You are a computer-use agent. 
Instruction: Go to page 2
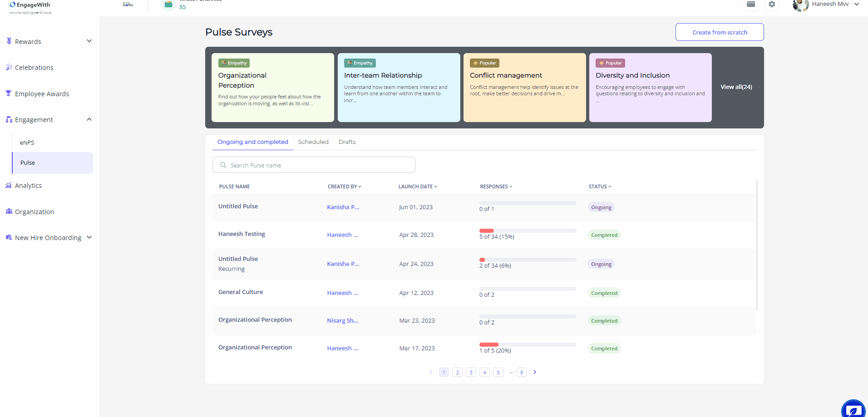click(x=457, y=372)
